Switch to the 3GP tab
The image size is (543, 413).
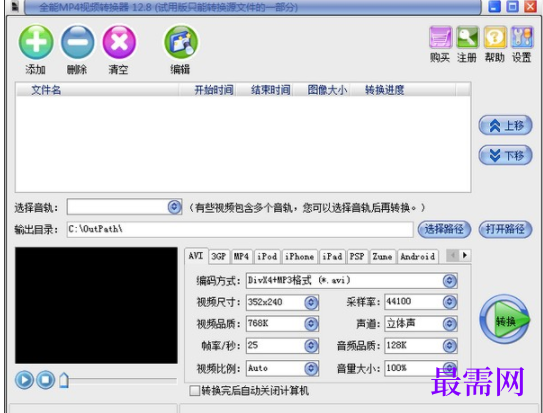tap(219, 257)
